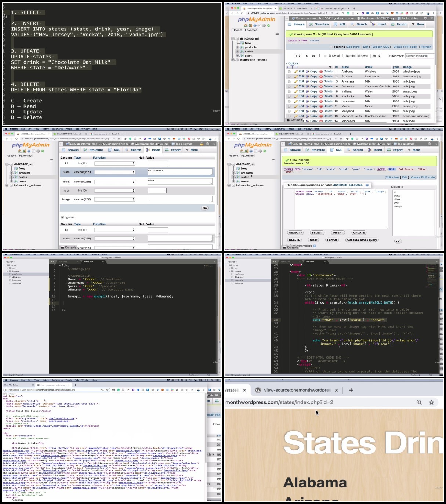The height and width of the screenshot is (504, 446).
Task: Click Chrome reload icon in table-results window
Action: click(x=242, y=13)
